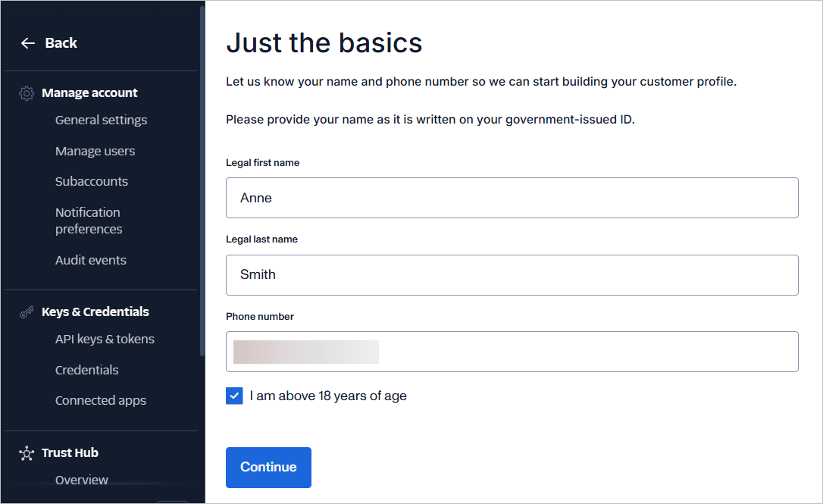Focus the Phone number field
The height and width of the screenshot is (504, 823).
tap(512, 352)
